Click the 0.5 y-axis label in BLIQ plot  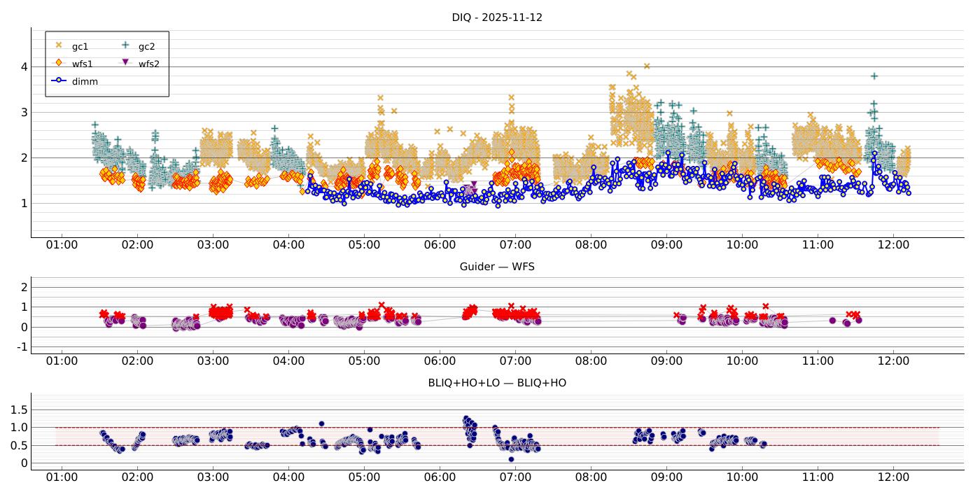pos(20,445)
